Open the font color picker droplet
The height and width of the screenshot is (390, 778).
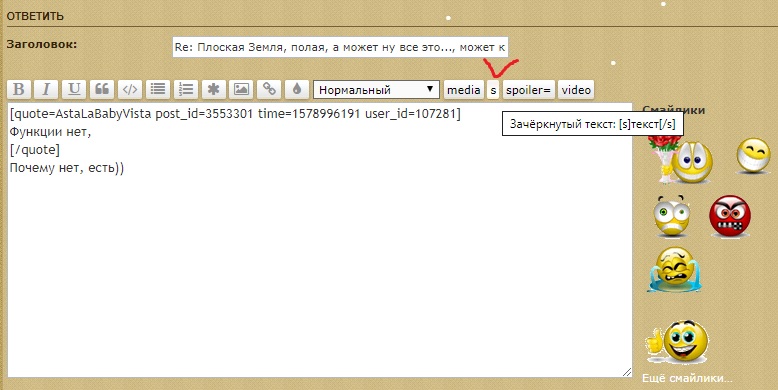click(x=297, y=90)
